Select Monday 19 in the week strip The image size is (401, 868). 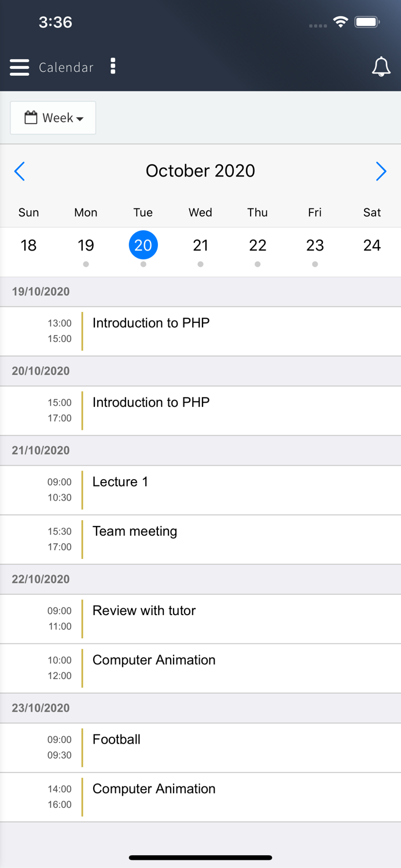click(86, 245)
